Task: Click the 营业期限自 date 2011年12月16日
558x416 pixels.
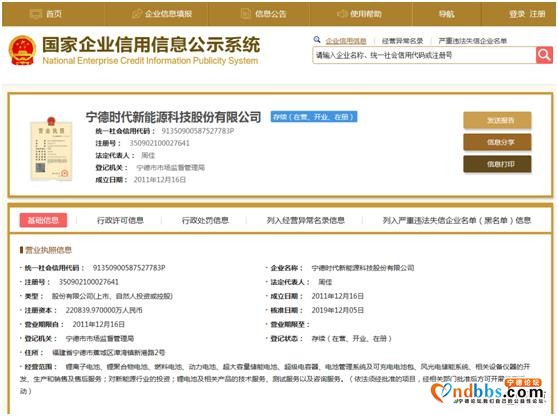Action: pos(99,324)
